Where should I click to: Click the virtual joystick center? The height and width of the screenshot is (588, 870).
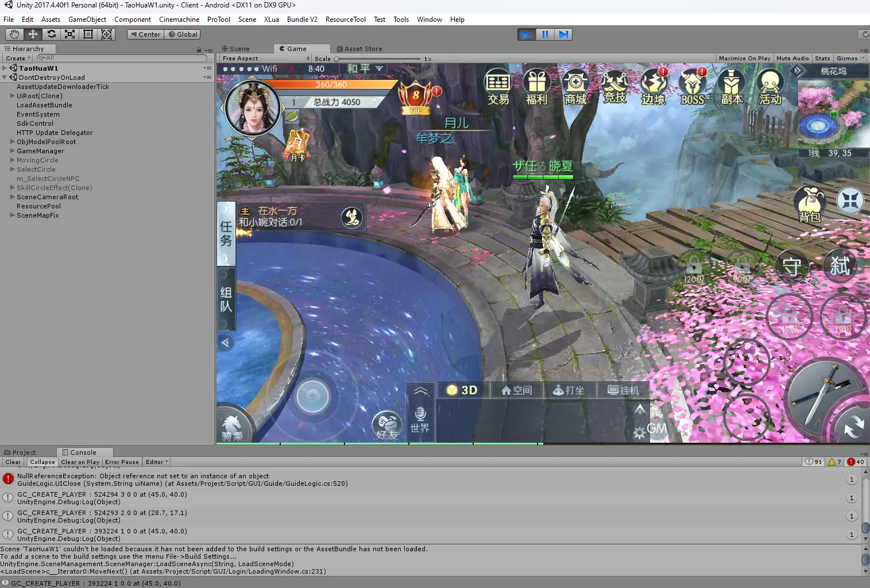coord(312,396)
